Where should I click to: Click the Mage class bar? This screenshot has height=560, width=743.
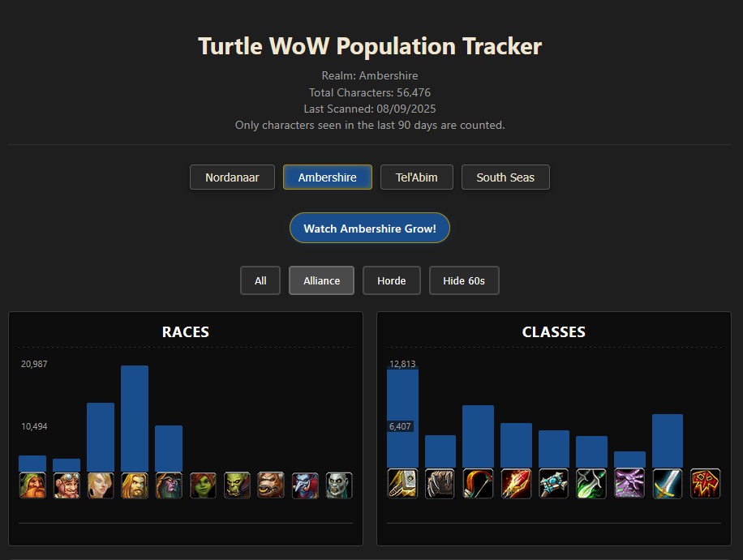coord(516,446)
